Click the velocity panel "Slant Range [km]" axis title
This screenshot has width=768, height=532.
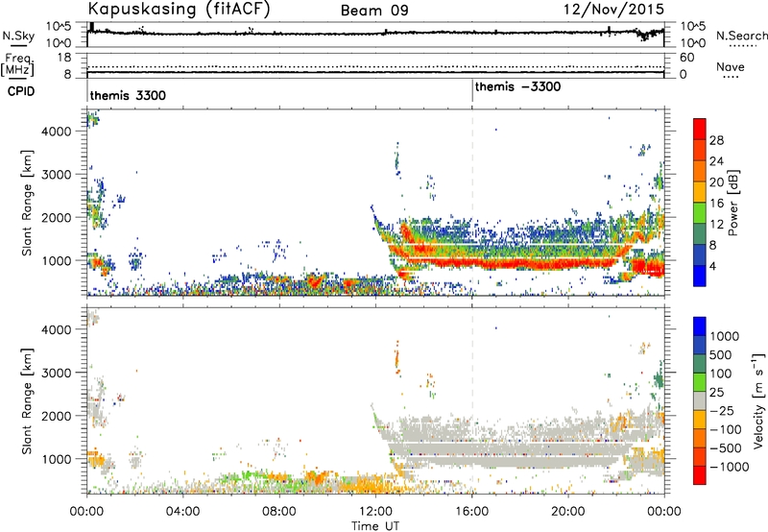pos(27,400)
